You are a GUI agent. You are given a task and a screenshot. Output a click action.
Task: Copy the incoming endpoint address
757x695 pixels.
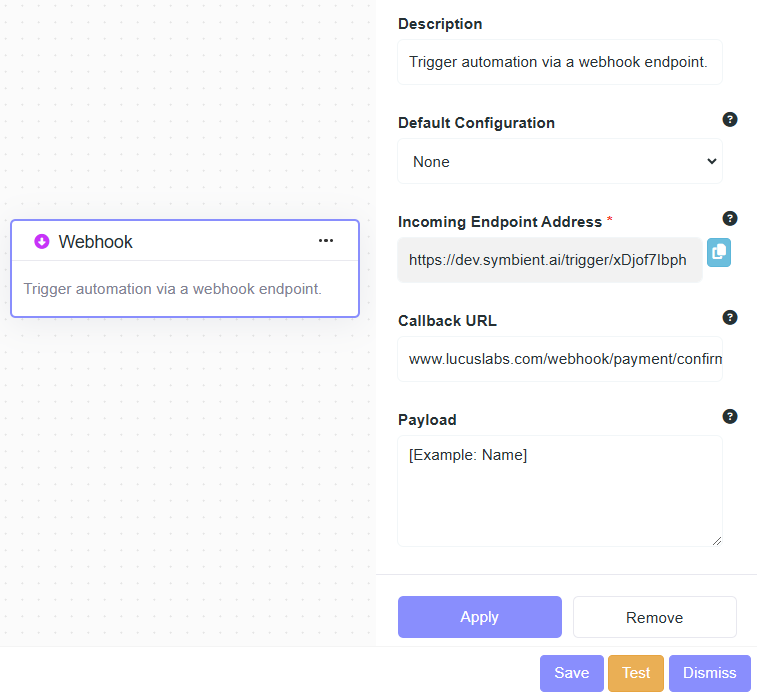tap(719, 253)
